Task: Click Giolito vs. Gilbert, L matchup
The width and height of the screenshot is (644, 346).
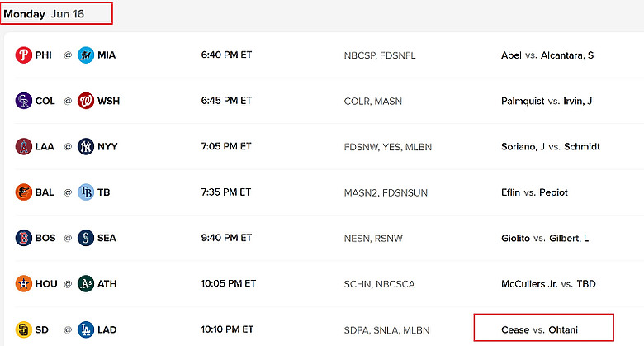Action: 545,238
